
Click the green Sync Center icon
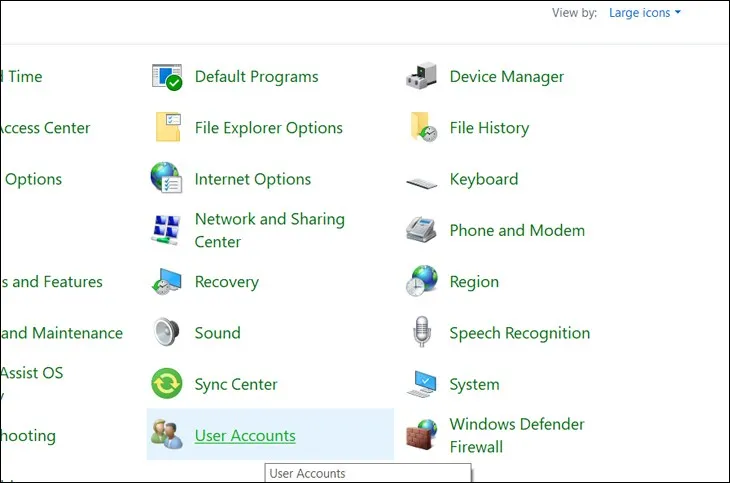pyautogui.click(x=167, y=383)
